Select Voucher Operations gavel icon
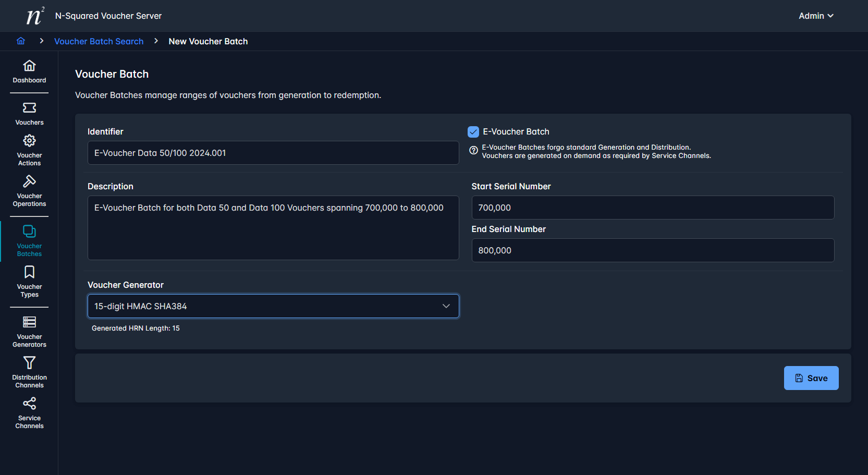Viewport: 868px width, 475px height. 29,181
